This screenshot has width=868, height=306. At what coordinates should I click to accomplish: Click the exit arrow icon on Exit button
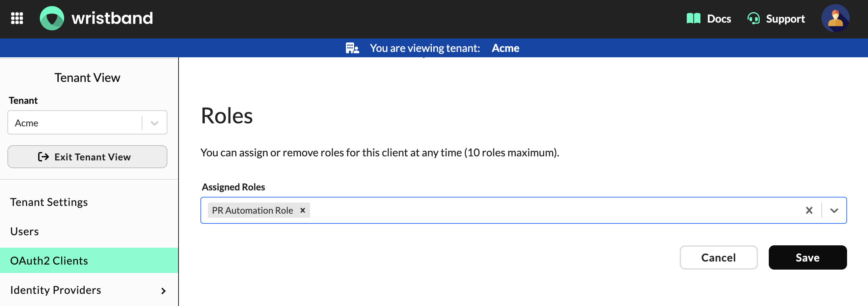(x=44, y=157)
